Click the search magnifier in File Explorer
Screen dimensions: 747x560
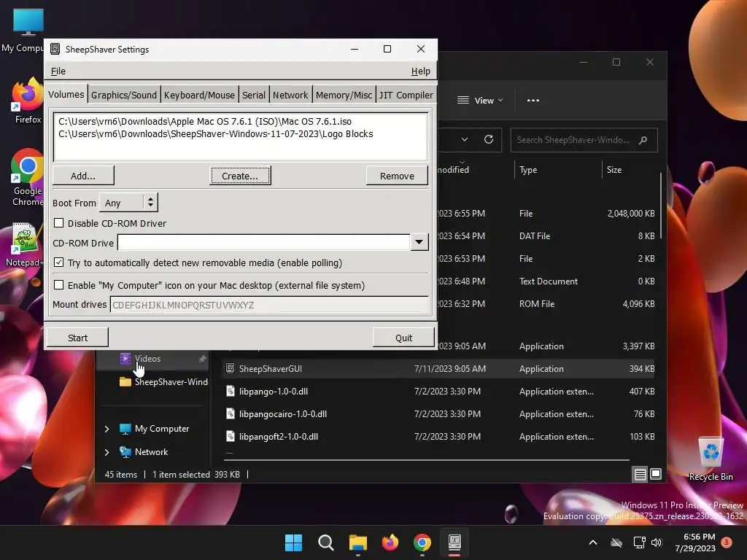[643, 140]
